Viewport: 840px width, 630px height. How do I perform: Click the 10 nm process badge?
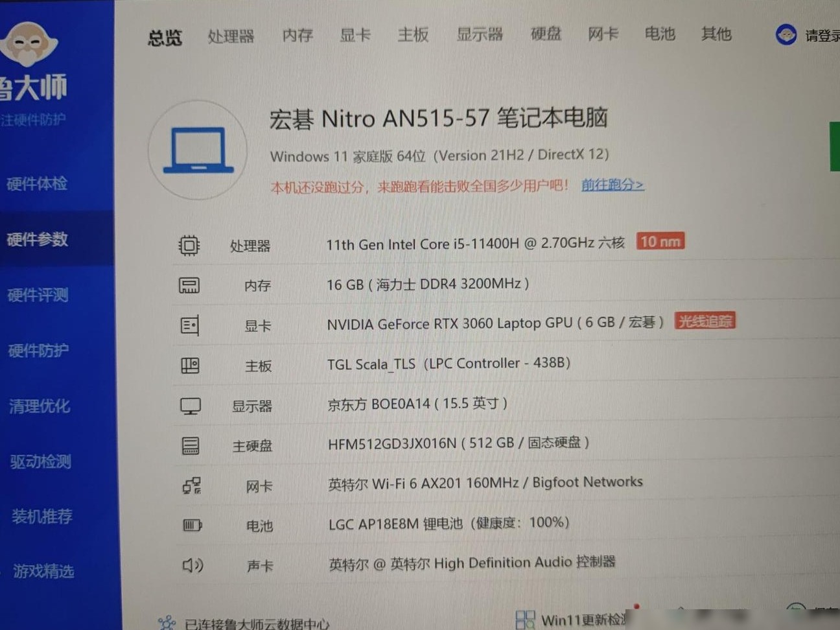click(x=660, y=242)
